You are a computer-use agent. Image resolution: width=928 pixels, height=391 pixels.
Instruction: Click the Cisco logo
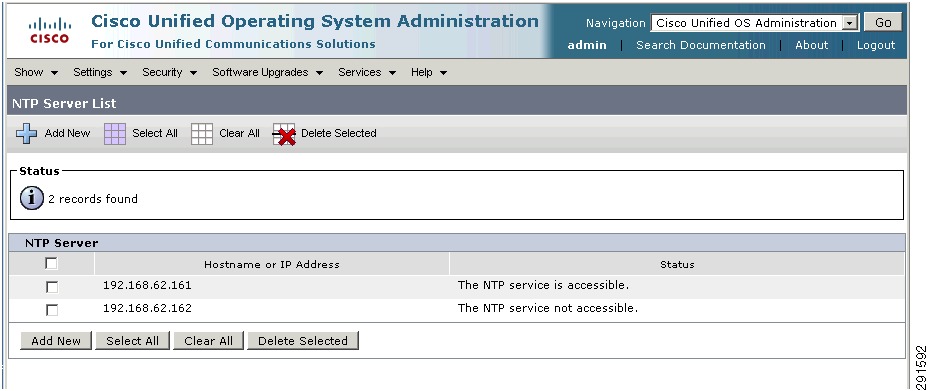click(x=50, y=30)
